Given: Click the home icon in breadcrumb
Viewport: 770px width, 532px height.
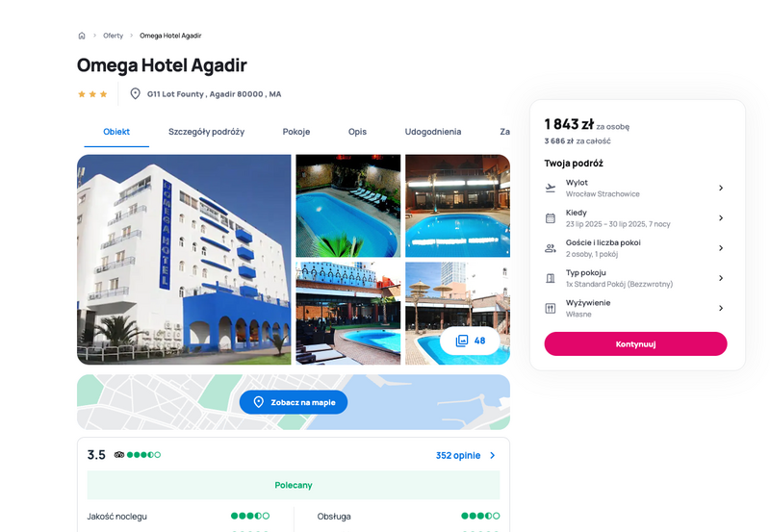Looking at the screenshot, I should [82, 36].
